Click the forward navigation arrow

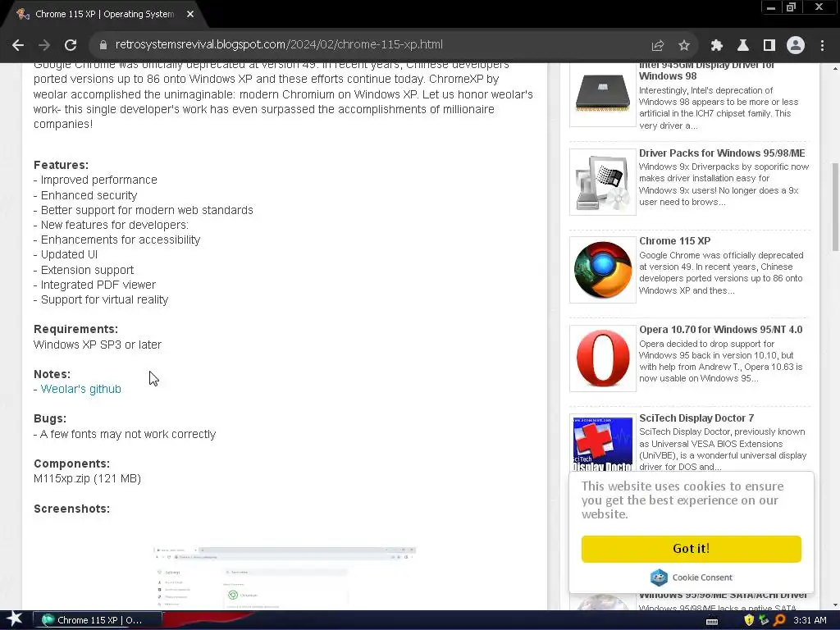[x=44, y=45]
